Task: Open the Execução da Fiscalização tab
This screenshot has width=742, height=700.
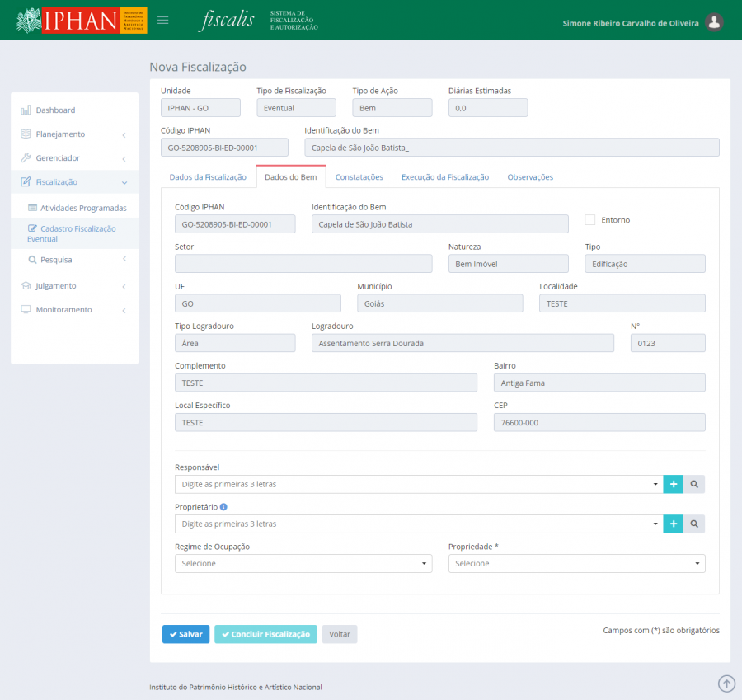Action: [445, 177]
